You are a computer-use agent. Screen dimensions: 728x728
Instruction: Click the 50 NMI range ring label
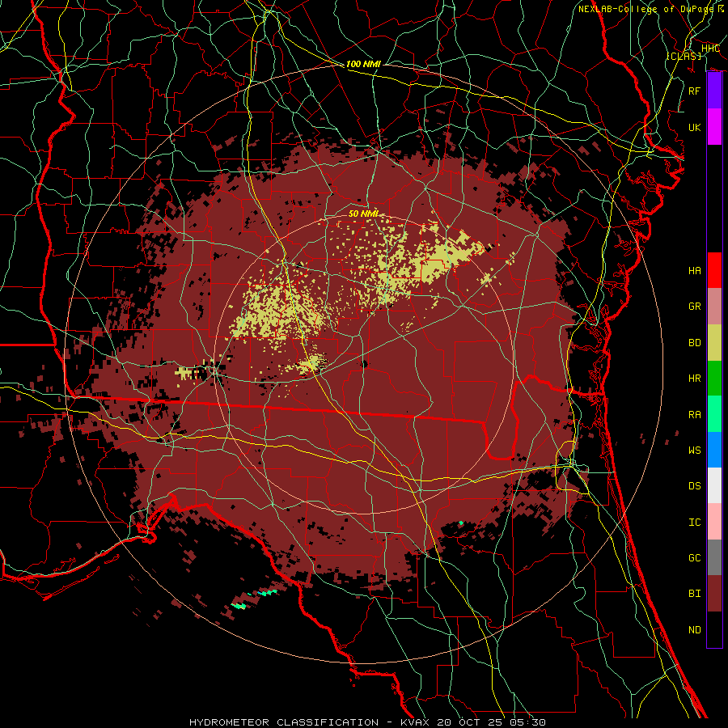pyautogui.click(x=363, y=214)
